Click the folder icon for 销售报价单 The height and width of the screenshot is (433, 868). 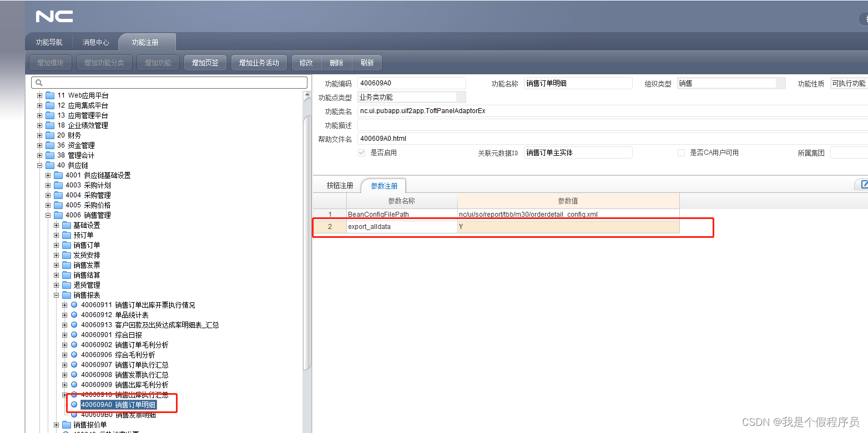(x=67, y=425)
